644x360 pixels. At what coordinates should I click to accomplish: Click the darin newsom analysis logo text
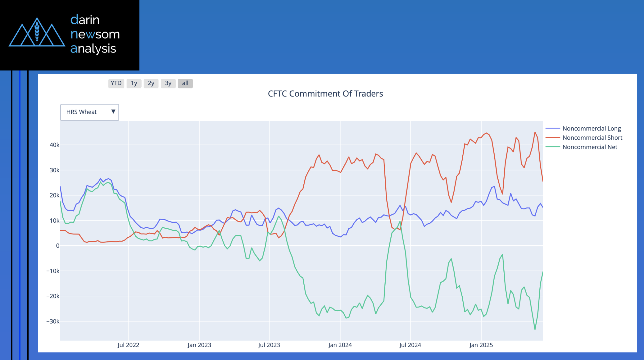tap(95, 34)
